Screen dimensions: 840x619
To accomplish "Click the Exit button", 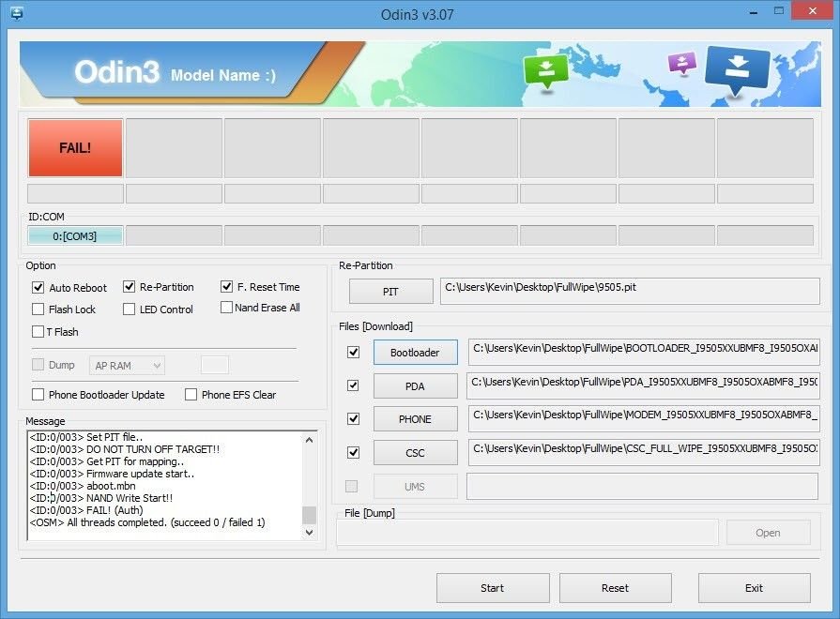I will pyautogui.click(x=754, y=588).
